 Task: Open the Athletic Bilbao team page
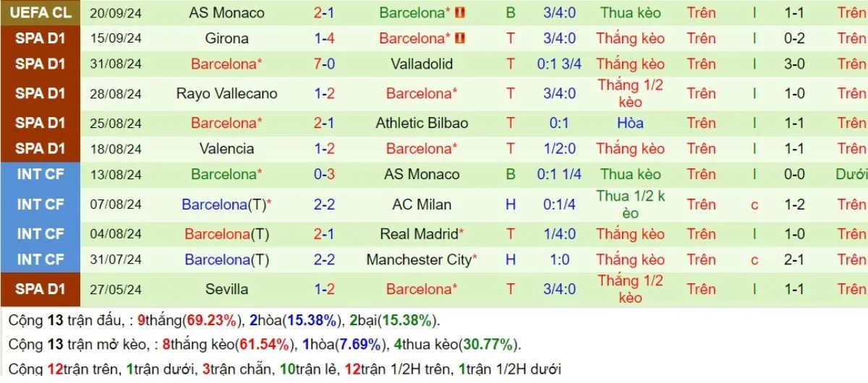pyautogui.click(x=421, y=123)
